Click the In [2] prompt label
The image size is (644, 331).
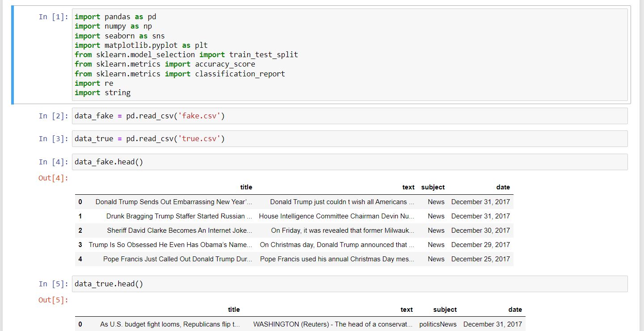pos(53,116)
